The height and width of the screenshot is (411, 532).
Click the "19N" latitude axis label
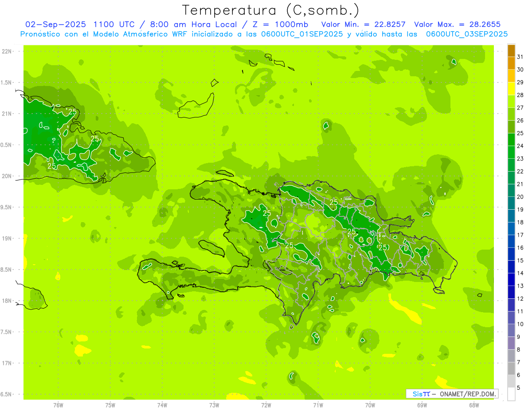[7, 239]
